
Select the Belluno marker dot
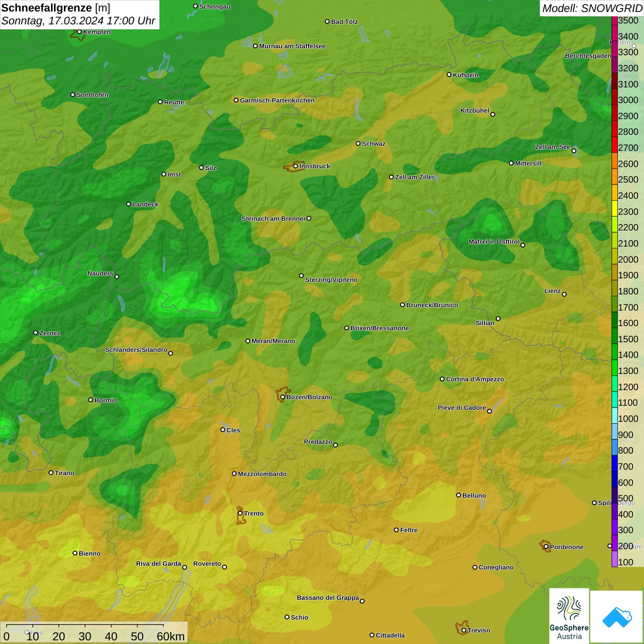click(459, 495)
